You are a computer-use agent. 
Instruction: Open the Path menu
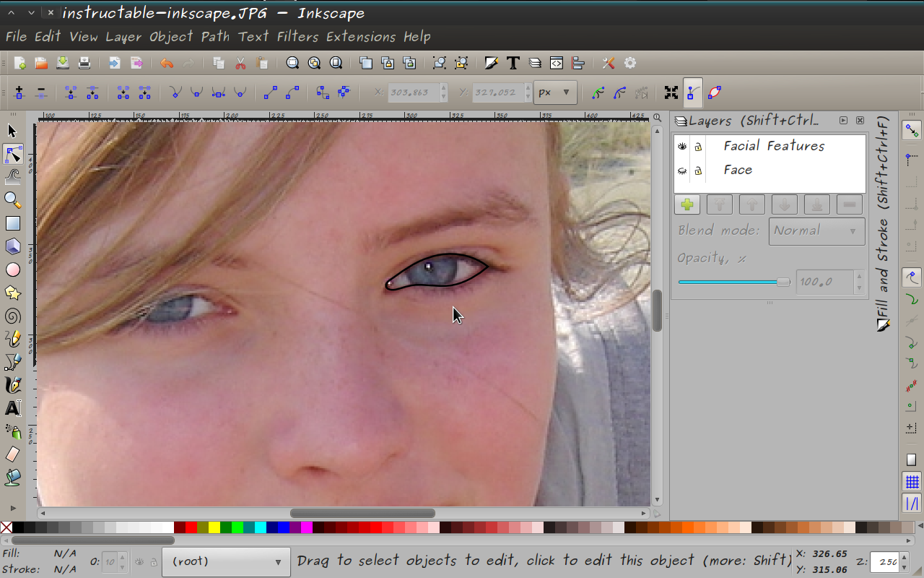click(x=215, y=36)
